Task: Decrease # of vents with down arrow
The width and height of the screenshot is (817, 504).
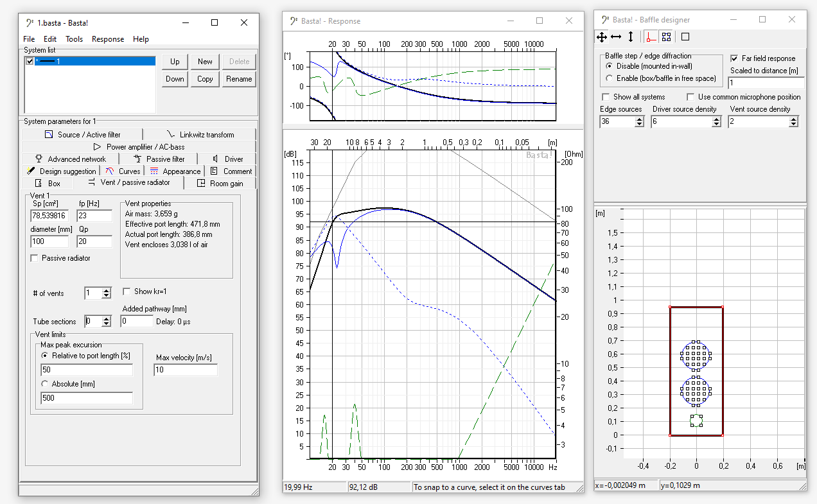Action: pyautogui.click(x=107, y=296)
